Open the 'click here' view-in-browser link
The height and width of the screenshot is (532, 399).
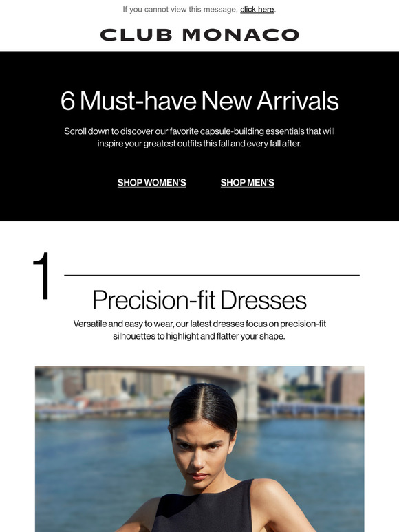pyautogui.click(x=257, y=10)
